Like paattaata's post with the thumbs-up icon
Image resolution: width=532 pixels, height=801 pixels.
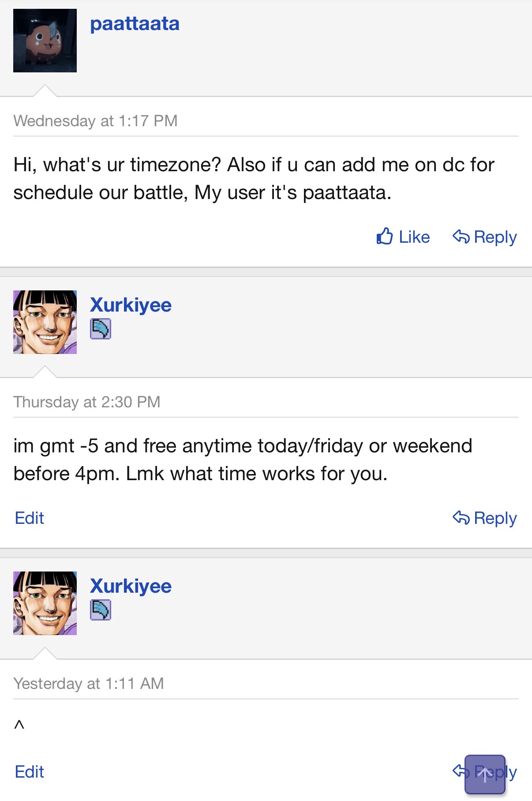point(385,237)
